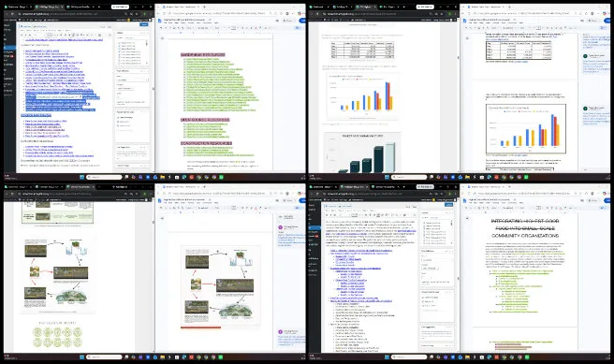
Task: Click the Google Docs logo in top-left screenshot
Action: pyautogui.click(x=160, y=20)
